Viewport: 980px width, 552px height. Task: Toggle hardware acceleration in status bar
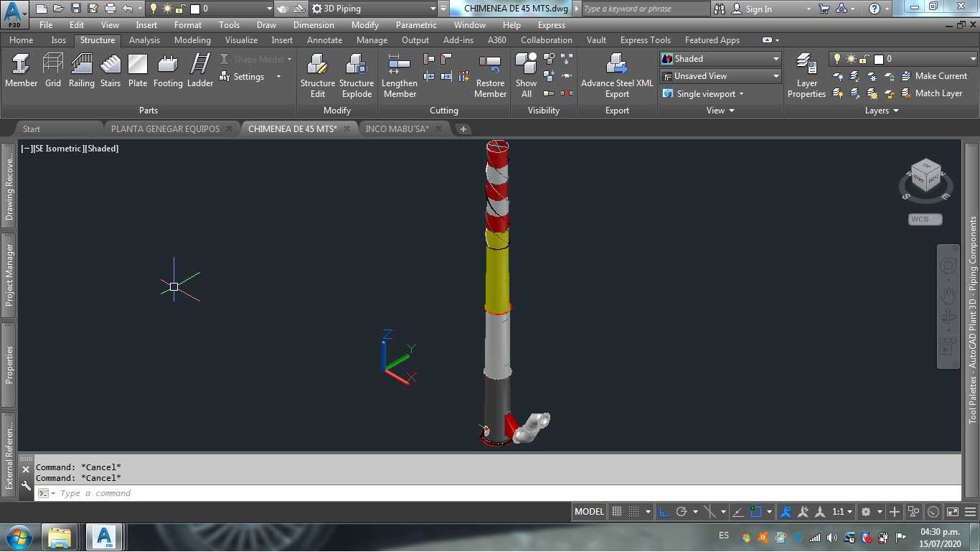coord(933,512)
